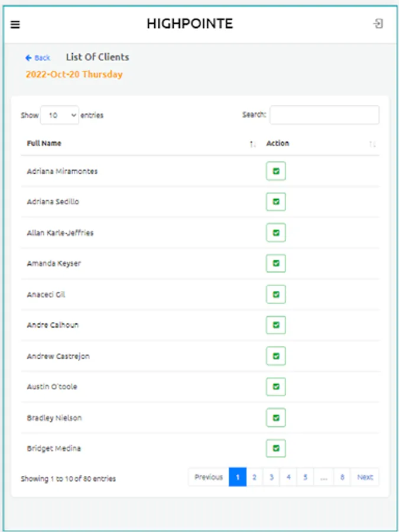Click the logout icon in header
Viewport: 399px width, 532px height.
tap(378, 24)
